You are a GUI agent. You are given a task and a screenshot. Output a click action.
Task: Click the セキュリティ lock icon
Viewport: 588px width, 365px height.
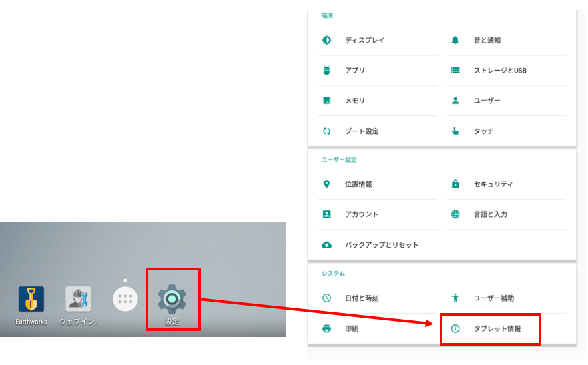coord(455,184)
